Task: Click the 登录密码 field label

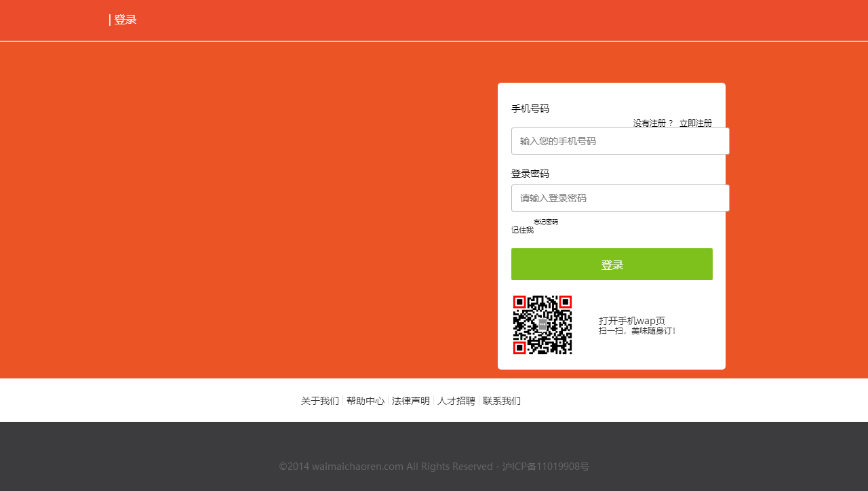Action: tap(530, 174)
